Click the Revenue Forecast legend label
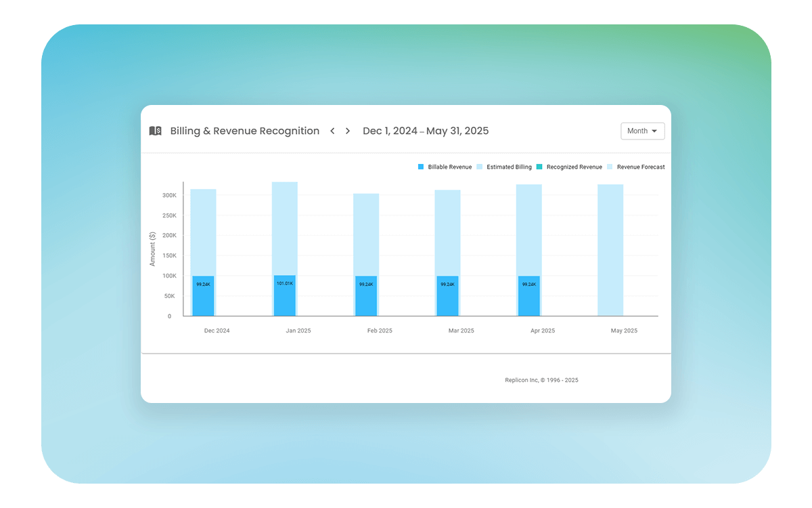This screenshot has width=812, height=508. coord(641,167)
